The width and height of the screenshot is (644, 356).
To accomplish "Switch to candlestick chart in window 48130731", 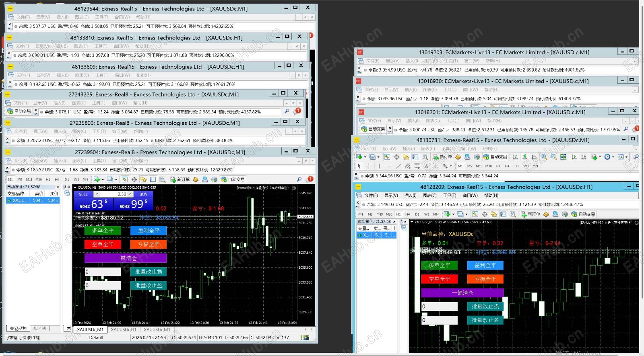I will (x=524, y=157).
